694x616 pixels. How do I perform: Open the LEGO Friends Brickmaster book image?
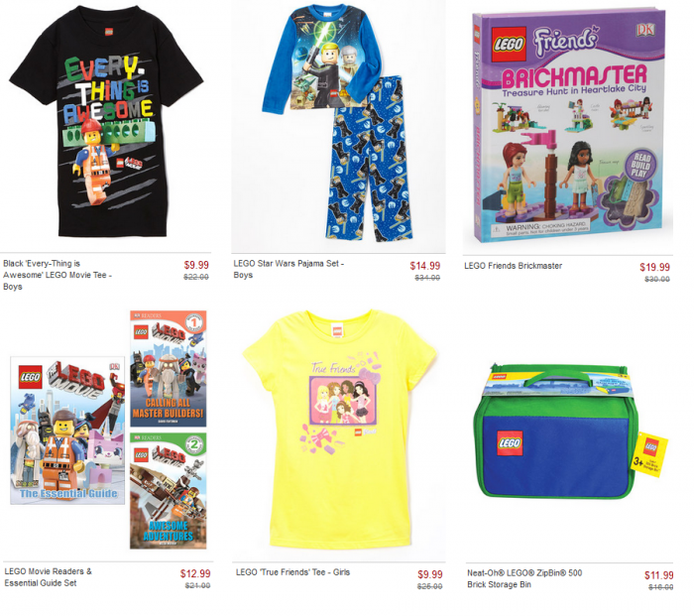[x=569, y=125]
